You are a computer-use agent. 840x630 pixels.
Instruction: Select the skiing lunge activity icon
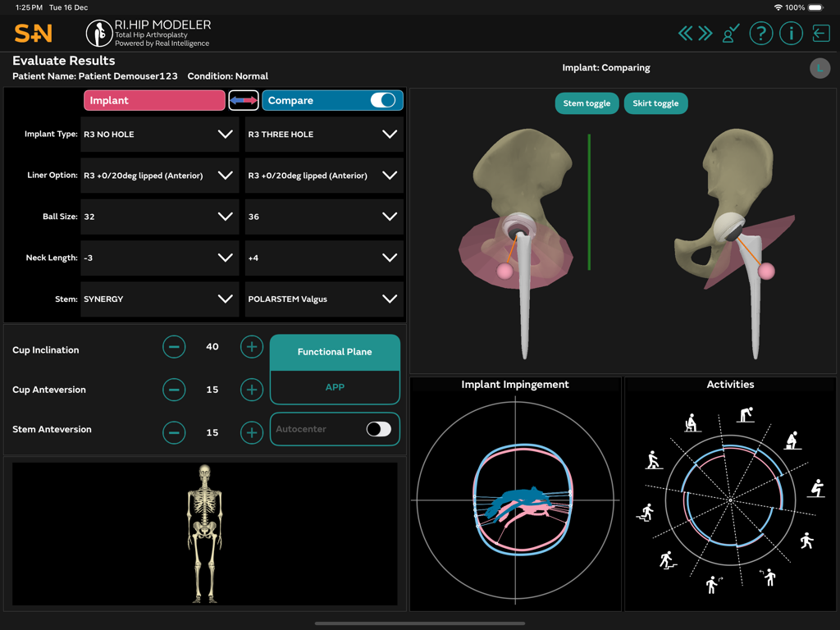[x=652, y=459]
